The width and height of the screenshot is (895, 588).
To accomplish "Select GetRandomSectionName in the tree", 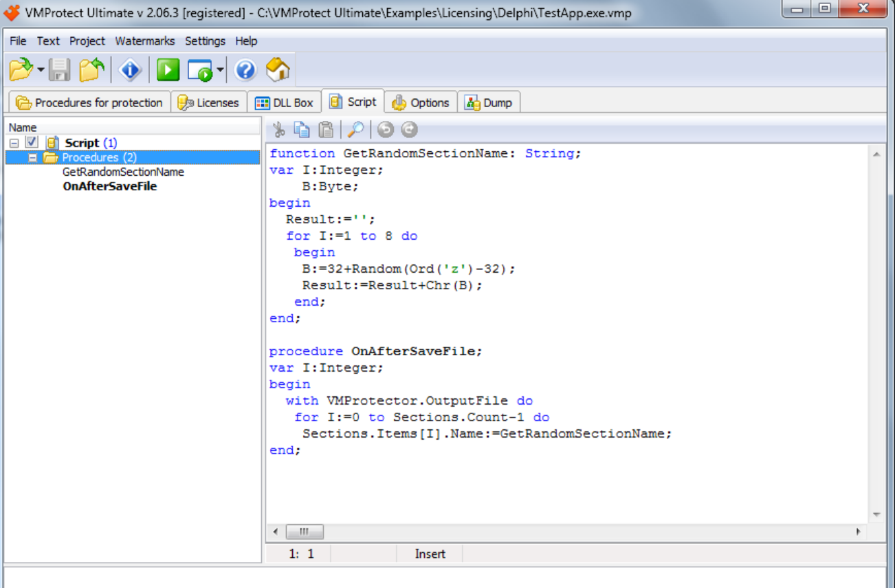I will [x=123, y=172].
